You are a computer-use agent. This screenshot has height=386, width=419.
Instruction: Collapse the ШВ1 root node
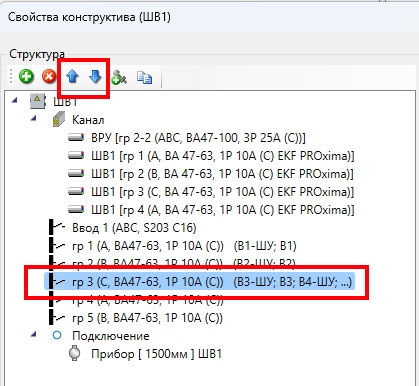[14, 100]
